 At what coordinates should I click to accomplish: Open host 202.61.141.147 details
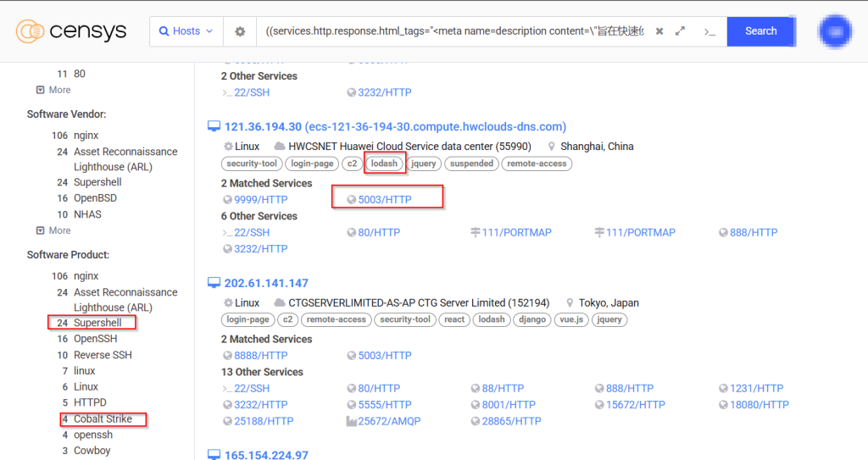point(266,283)
